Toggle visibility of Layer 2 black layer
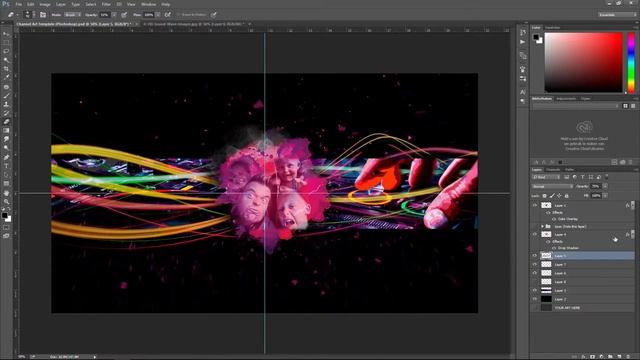Viewport: 640px width, 360px height. (535, 299)
